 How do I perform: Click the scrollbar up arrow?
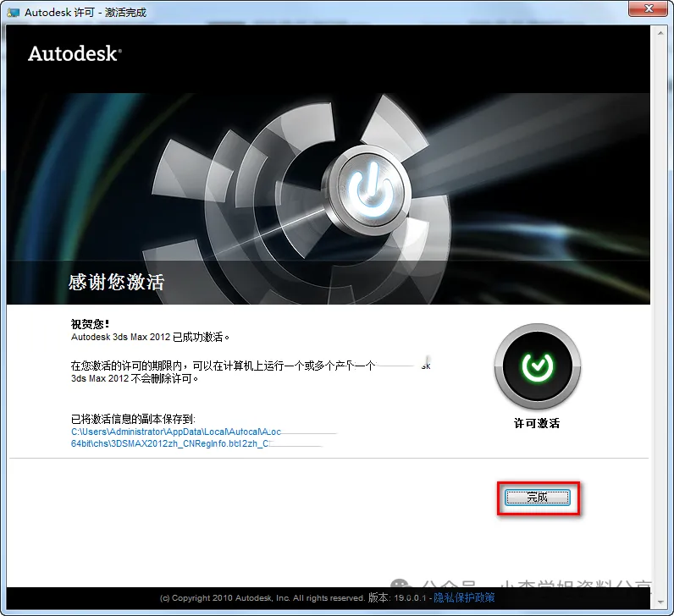(660, 33)
